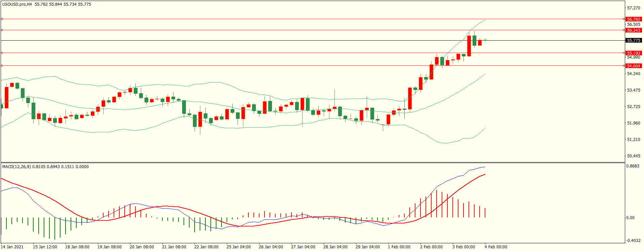Click the 2 Feb 00:00 time label
Image resolution: width=644 pixels, height=251 pixels.
(432, 247)
